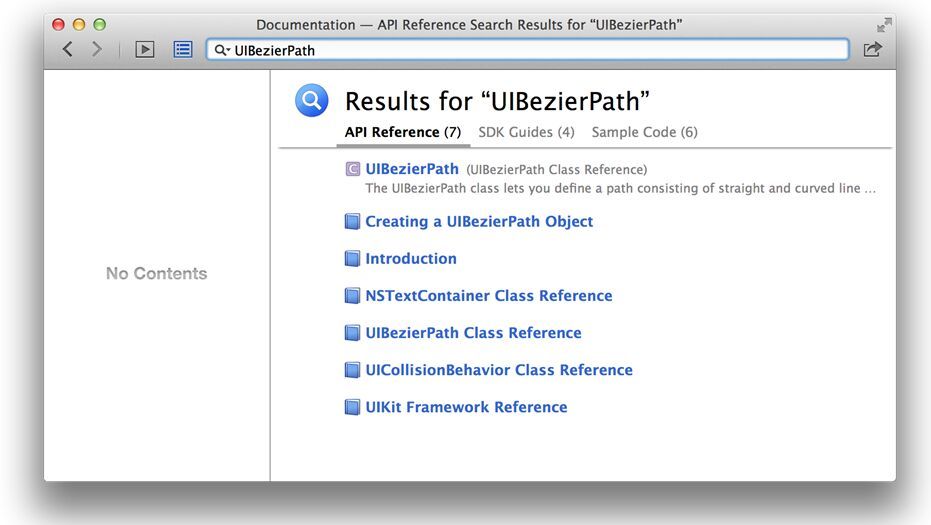Viewport: 931px width, 525px height.
Task: Switch to the Sample Code (6) tab
Action: click(x=644, y=132)
